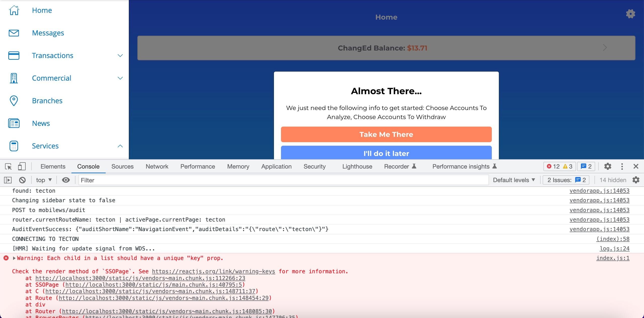The image size is (644, 318).
Task: Click the Branches location pin icon
Action: point(14,101)
